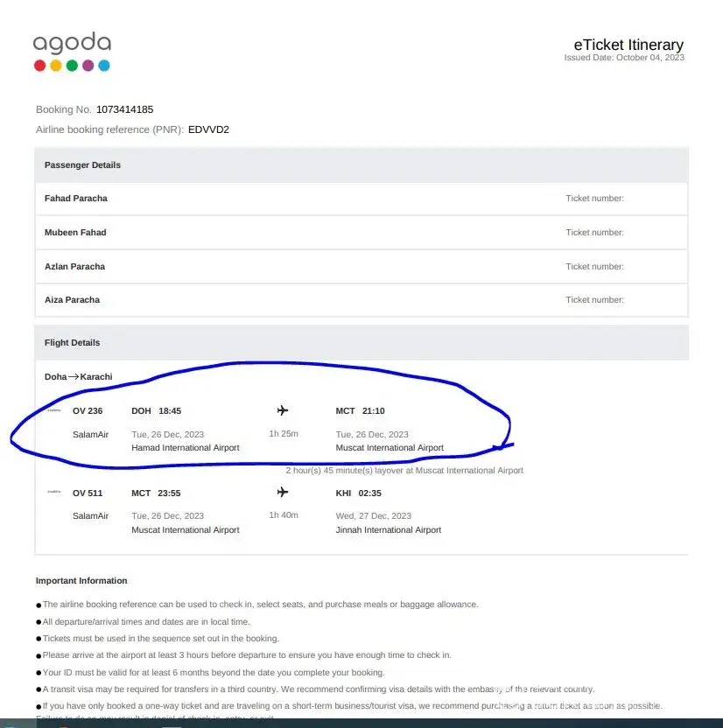Image resolution: width=723 pixels, height=728 pixels.
Task: Click "Ticket number:" in Azlan Paracha's row
Action: click(x=594, y=267)
